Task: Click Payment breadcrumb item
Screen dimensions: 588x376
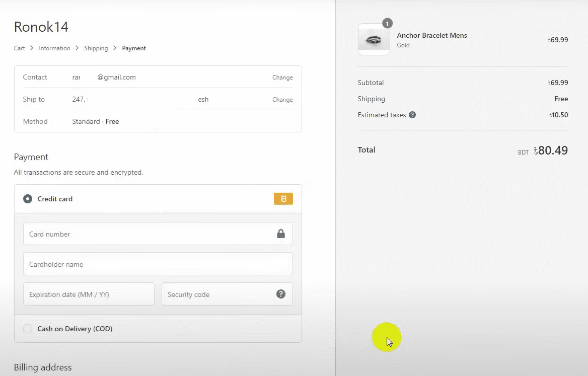Action: pos(134,48)
